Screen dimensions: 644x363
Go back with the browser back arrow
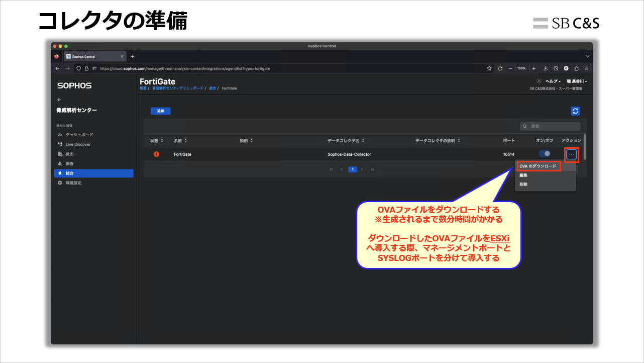[57, 68]
